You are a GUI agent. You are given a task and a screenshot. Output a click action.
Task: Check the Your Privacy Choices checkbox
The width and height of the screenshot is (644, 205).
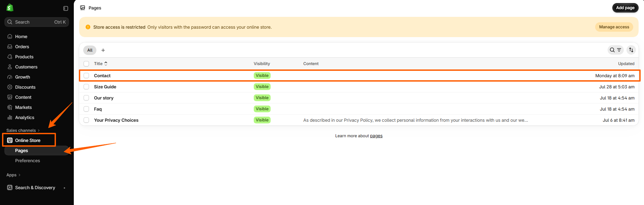86,120
